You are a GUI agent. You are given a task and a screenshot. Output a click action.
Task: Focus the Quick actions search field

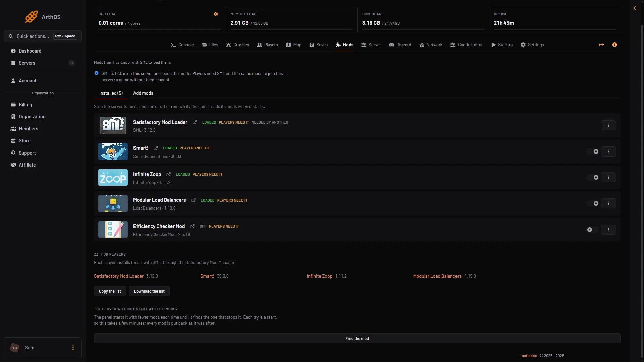point(43,36)
